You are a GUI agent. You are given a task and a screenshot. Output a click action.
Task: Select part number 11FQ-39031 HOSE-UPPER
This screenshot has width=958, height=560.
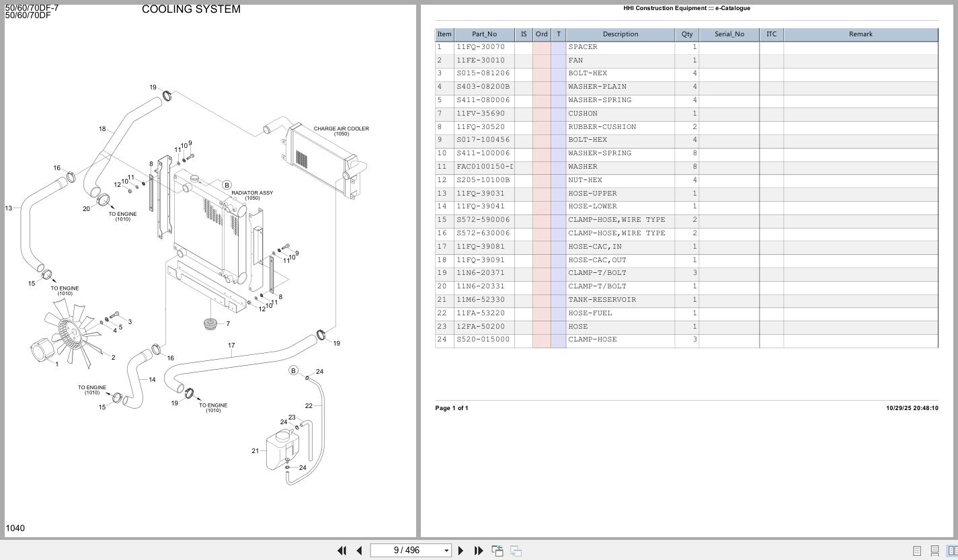tap(484, 193)
